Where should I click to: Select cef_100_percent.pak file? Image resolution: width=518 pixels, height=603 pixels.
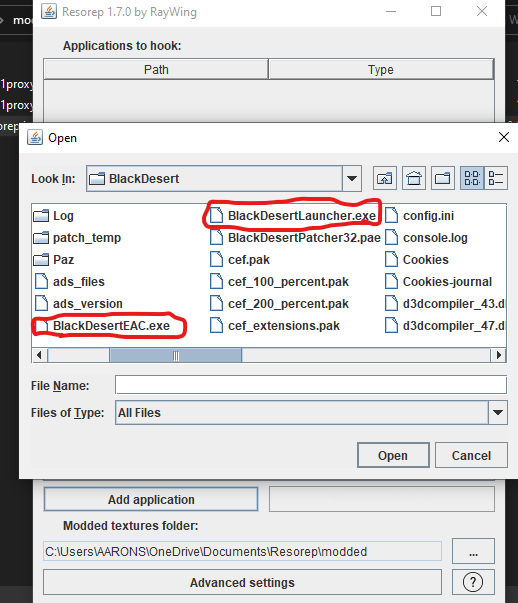(280, 282)
